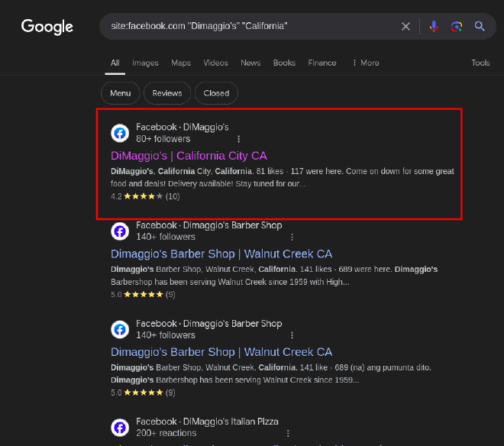Click the '200+ reactions' text
The height and width of the screenshot is (446, 504).
point(166,433)
